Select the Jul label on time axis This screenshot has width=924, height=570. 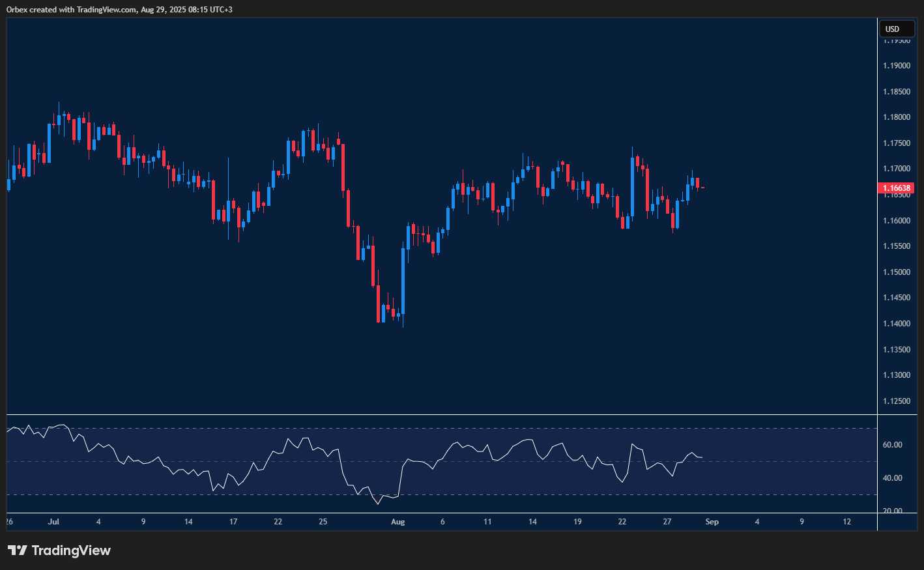(53, 522)
